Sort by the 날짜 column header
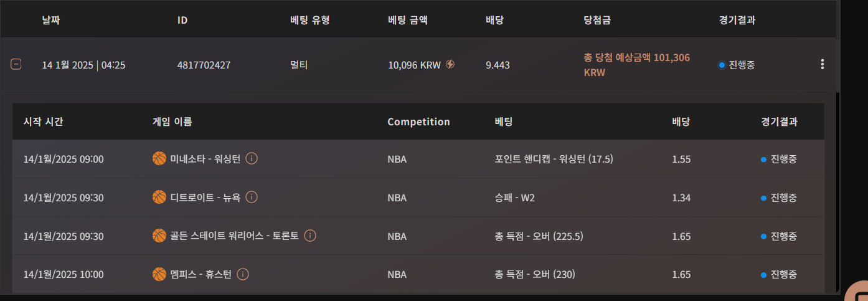Image resolution: width=868 pixels, height=301 pixels. [x=51, y=20]
